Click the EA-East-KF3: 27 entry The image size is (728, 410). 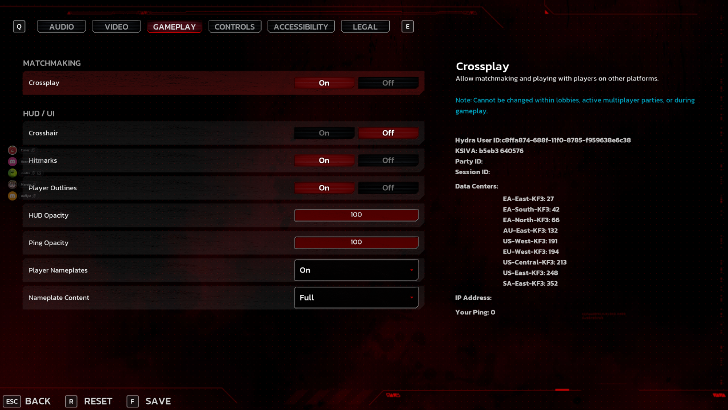[x=528, y=199]
